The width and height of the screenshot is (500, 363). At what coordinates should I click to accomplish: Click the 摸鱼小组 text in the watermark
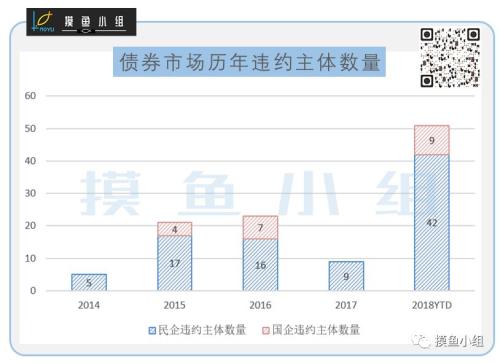tap(459, 341)
